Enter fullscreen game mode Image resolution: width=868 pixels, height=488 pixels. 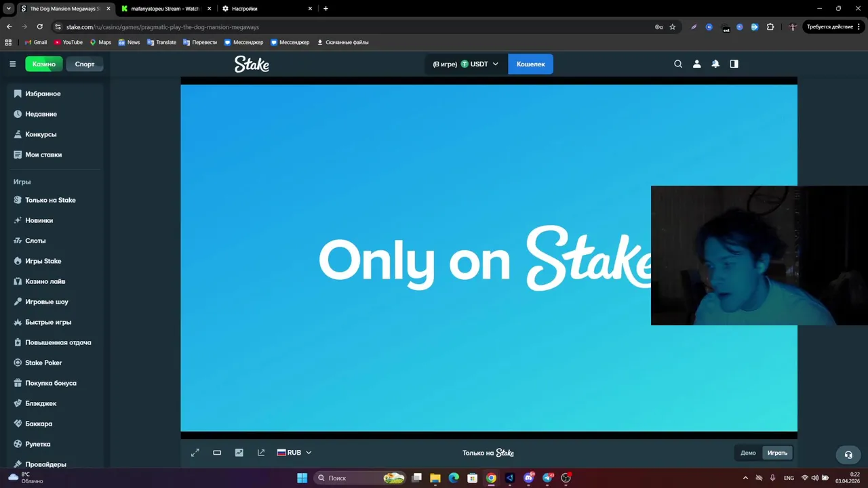[195, 453]
